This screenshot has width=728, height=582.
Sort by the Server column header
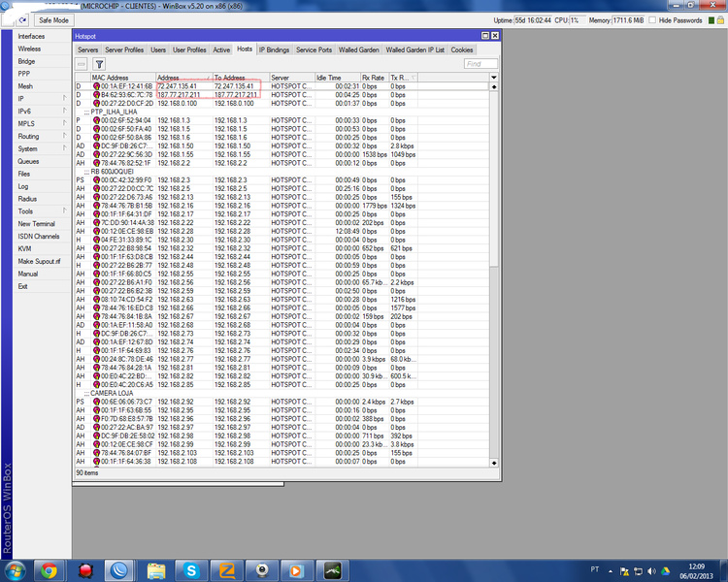click(x=292, y=78)
